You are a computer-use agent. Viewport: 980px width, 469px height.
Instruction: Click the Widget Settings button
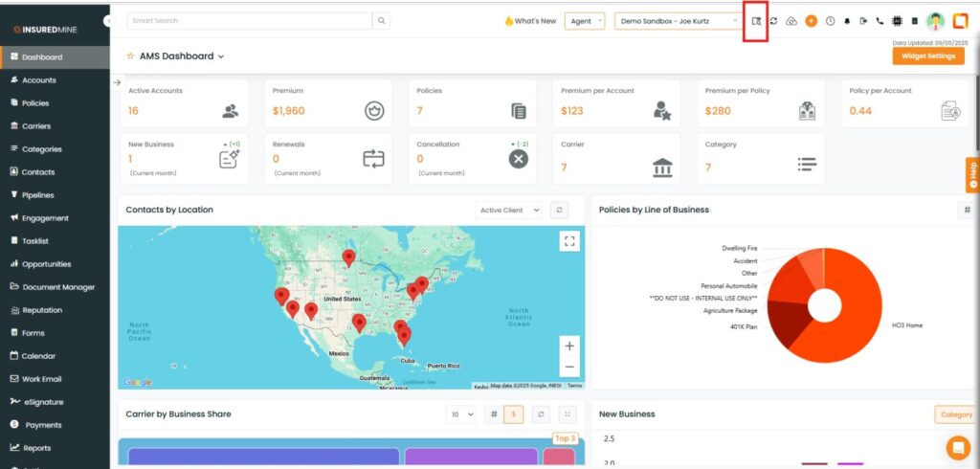(928, 56)
